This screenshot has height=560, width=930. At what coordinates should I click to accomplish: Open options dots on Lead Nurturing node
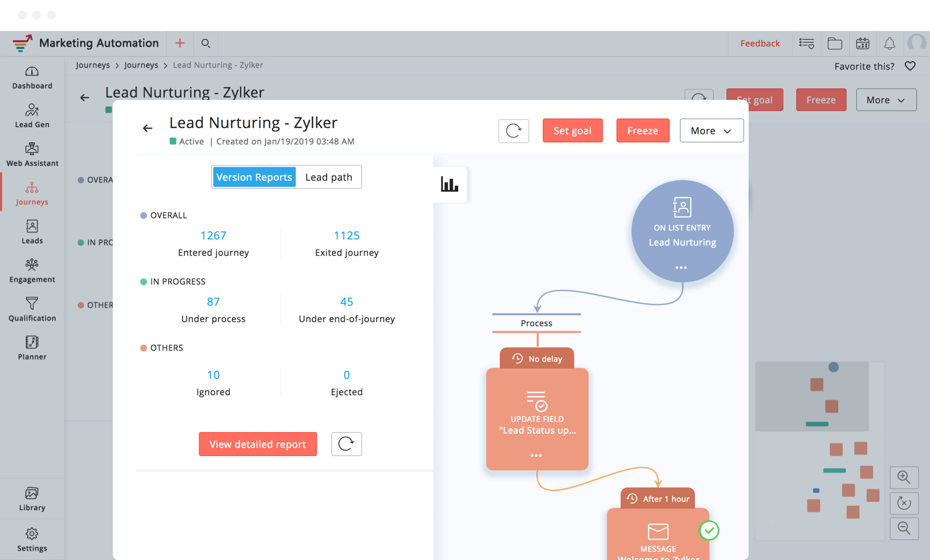point(681,268)
